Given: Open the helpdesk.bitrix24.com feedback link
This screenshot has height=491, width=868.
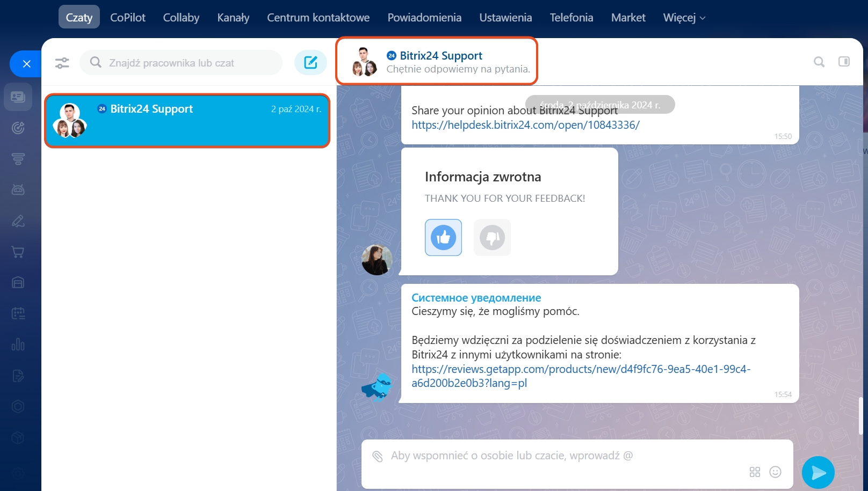Looking at the screenshot, I should 525,124.
